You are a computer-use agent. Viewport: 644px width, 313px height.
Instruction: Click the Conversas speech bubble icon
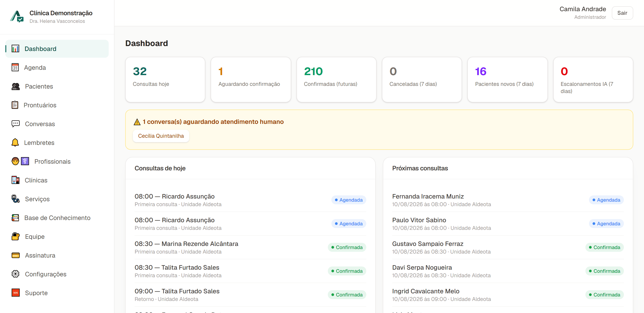coord(15,124)
